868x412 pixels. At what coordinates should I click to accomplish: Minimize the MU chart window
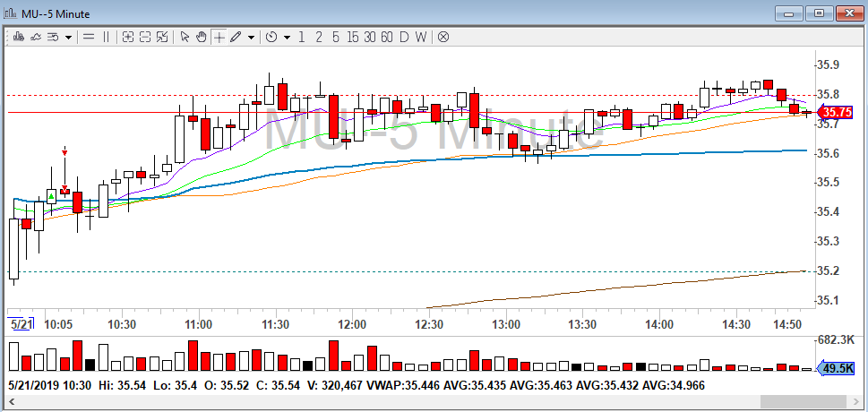click(x=788, y=13)
